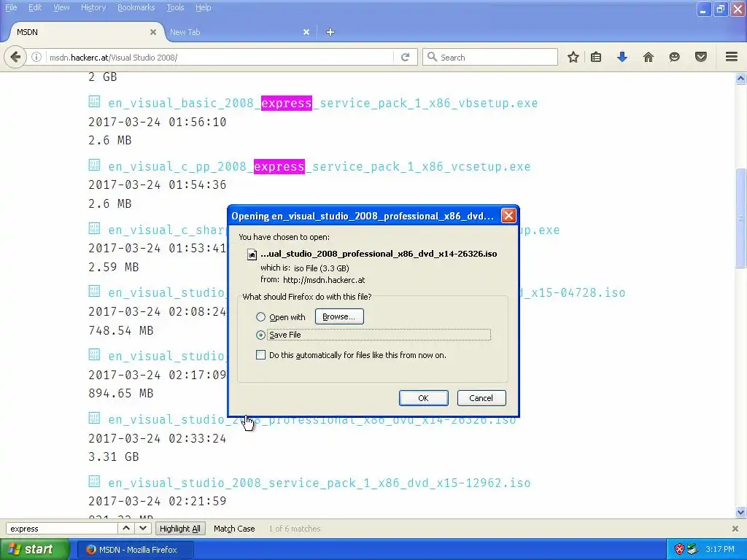
Task: Click MSDN - Mozilla Firefox taskbar button
Action: point(135,550)
